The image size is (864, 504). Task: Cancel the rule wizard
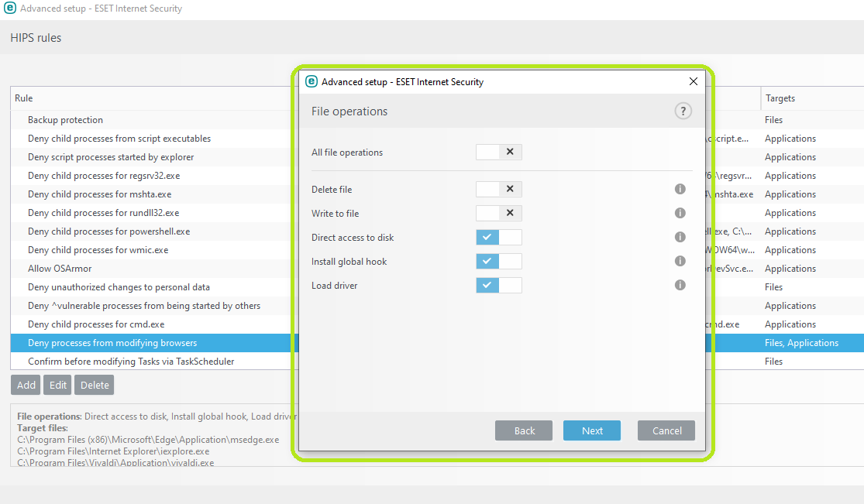coord(666,430)
